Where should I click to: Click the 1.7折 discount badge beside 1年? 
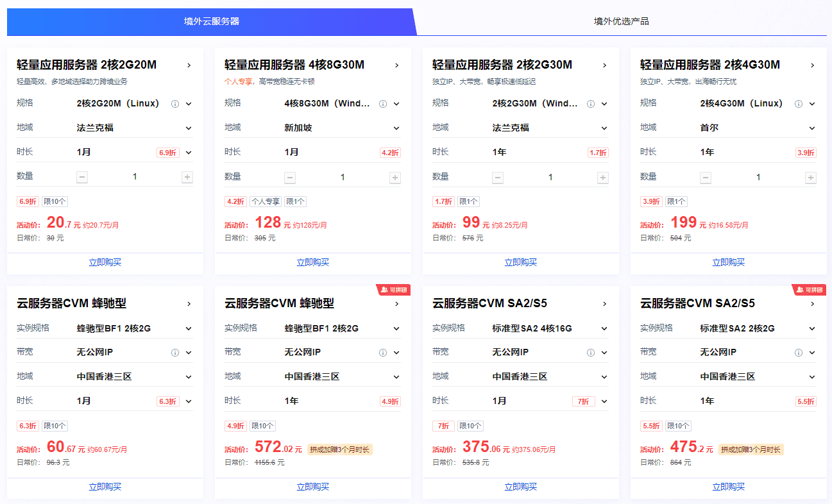pyautogui.click(x=598, y=153)
